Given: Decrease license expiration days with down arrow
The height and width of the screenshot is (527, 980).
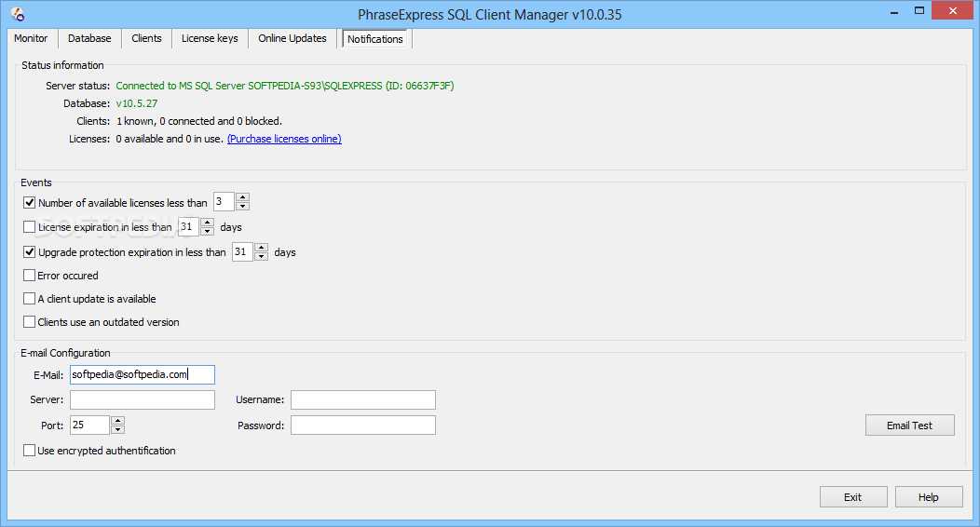Looking at the screenshot, I should click(x=208, y=231).
